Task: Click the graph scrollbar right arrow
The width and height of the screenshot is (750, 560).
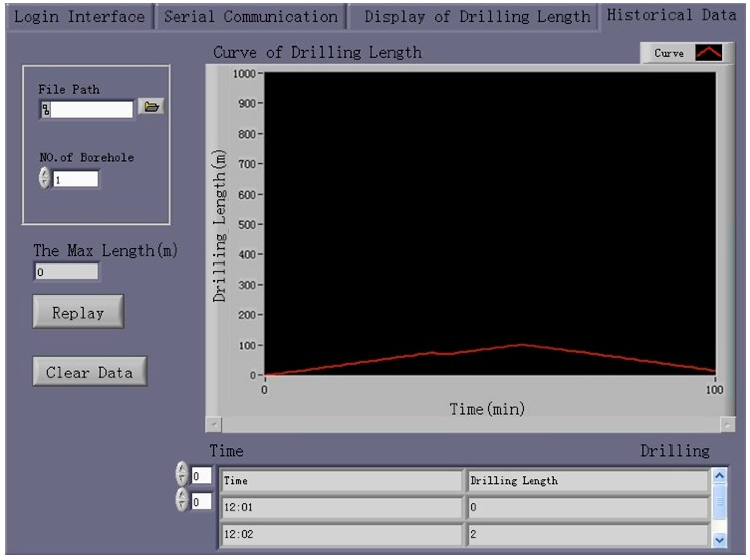Action: pyautogui.click(x=727, y=424)
